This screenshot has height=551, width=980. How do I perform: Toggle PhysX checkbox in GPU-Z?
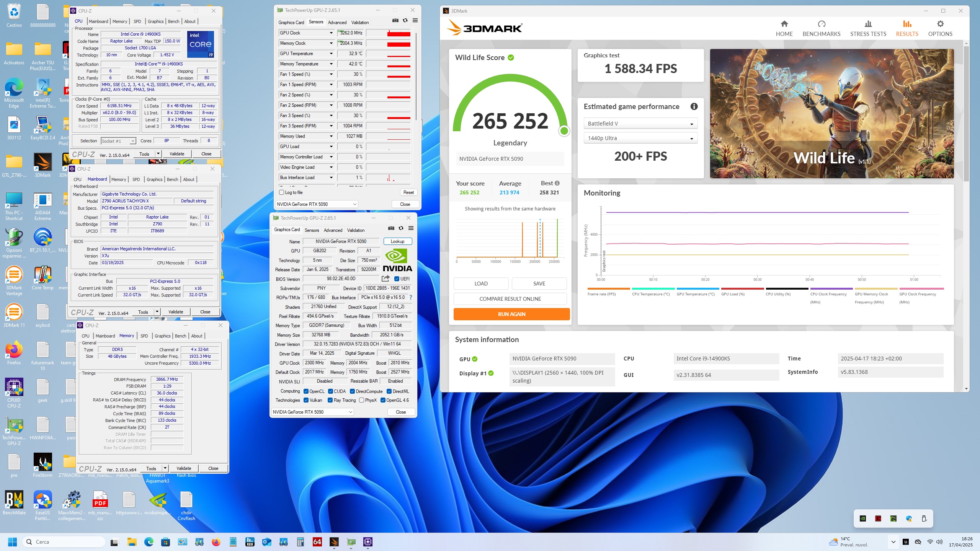pos(361,400)
